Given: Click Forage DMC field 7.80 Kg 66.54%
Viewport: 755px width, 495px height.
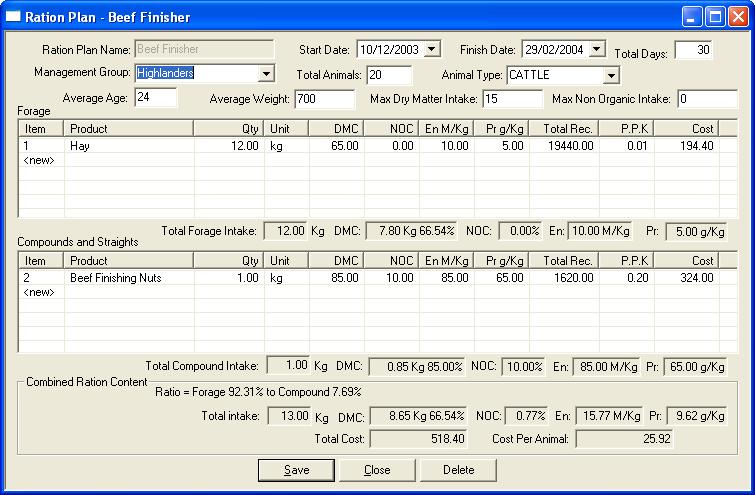Looking at the screenshot, I should coord(412,231).
